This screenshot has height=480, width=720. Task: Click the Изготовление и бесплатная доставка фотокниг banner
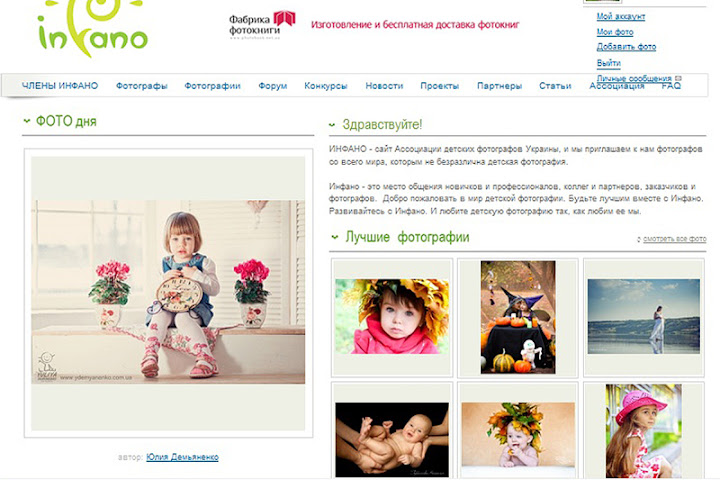pyautogui.click(x=415, y=25)
